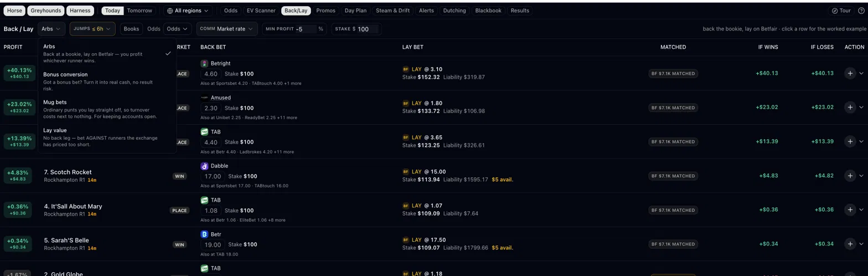Start the Tour guide
The height and width of the screenshot is (276, 868).
coord(841,11)
